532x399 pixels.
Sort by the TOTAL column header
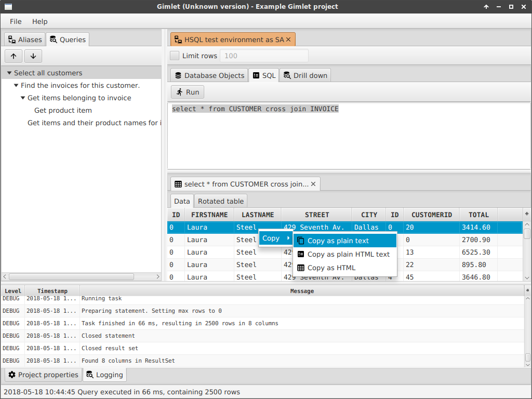478,215
